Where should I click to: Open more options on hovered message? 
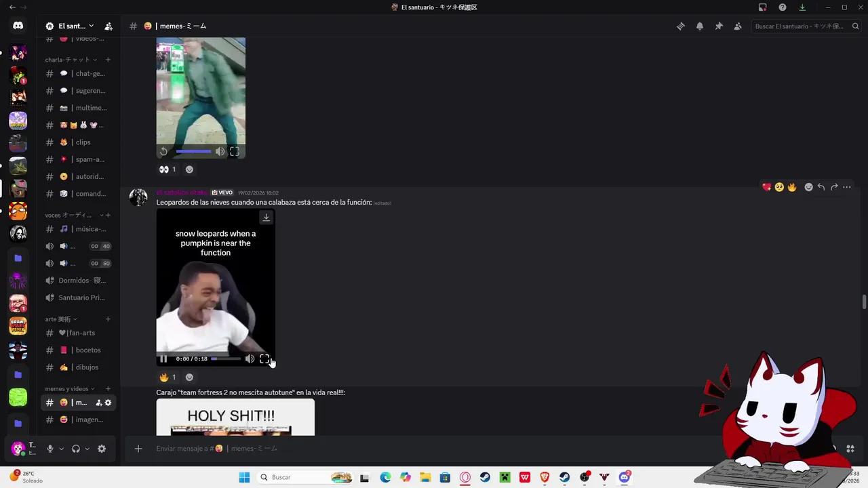847,187
